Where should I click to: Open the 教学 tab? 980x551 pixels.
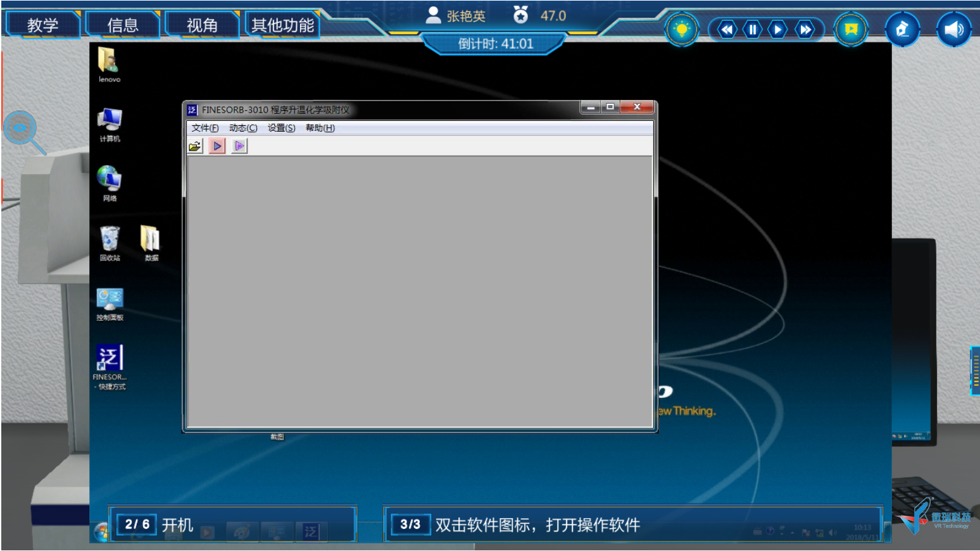click(42, 25)
